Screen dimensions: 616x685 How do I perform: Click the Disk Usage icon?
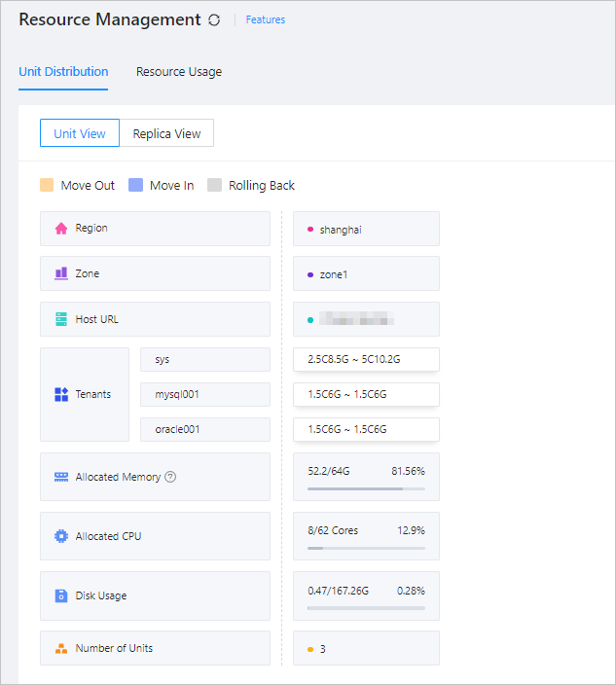point(60,595)
